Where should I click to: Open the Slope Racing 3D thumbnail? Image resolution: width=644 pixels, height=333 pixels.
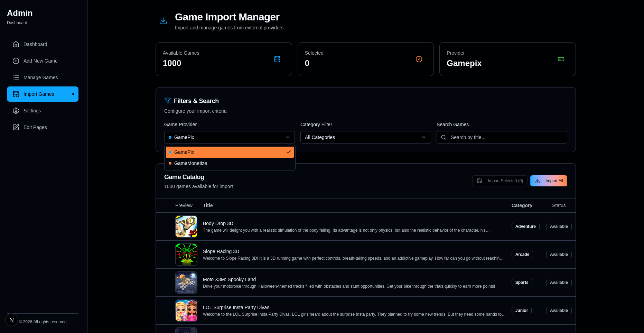coord(186,255)
